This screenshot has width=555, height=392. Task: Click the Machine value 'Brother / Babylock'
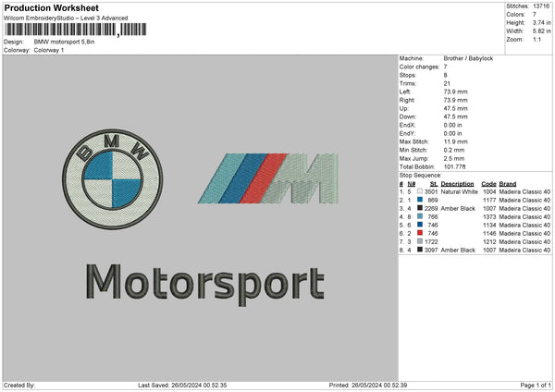point(468,58)
